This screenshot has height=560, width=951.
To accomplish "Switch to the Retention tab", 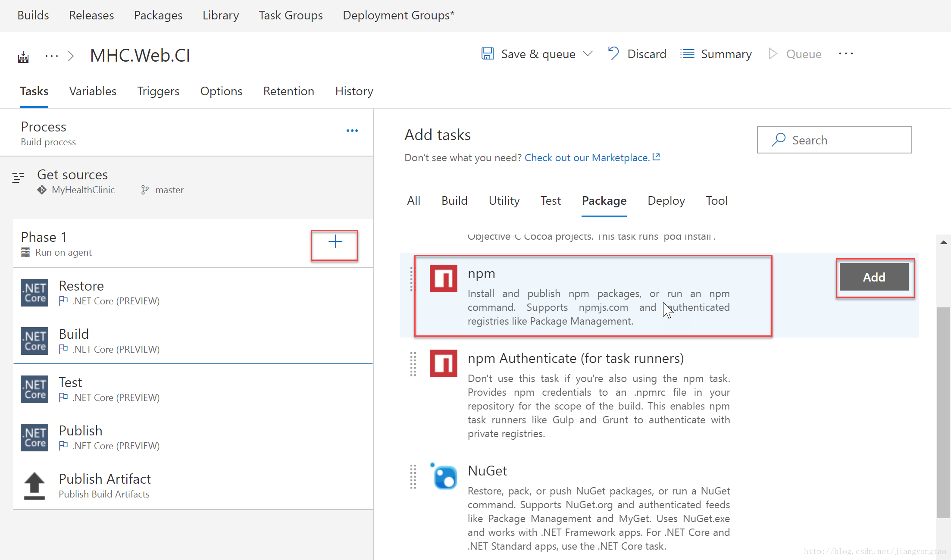I will click(289, 91).
